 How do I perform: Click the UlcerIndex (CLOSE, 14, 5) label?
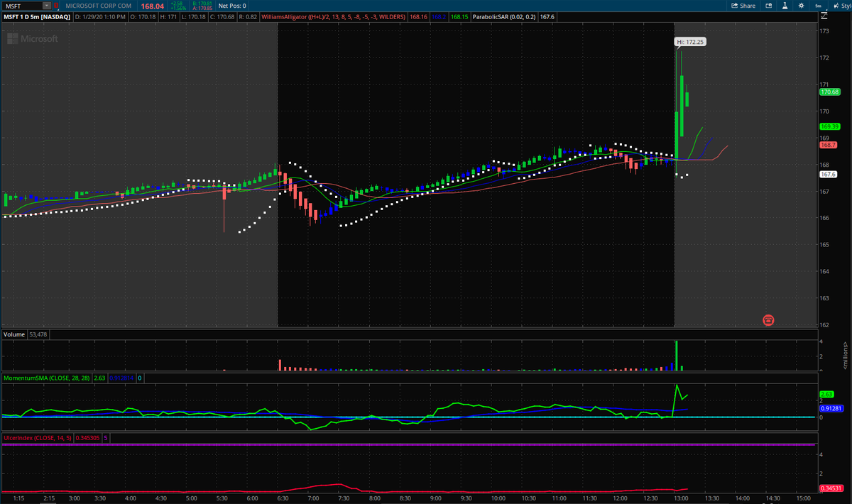coord(37,438)
